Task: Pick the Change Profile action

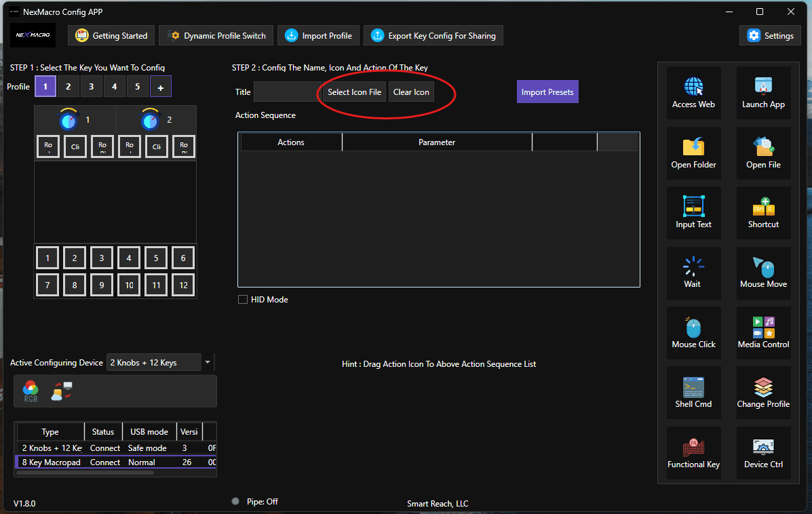Action: point(763,393)
